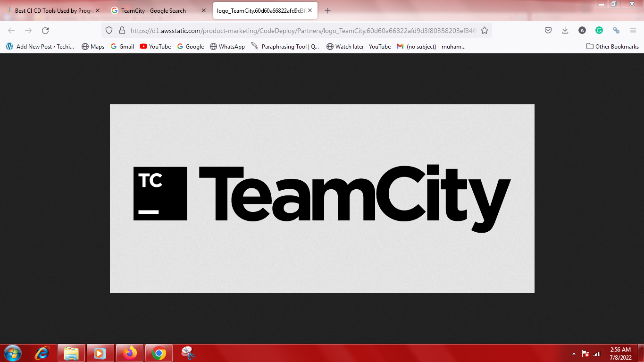This screenshot has height=362, width=644.
Task: Open Watch later - YouTube bookmark
Action: 359,46
